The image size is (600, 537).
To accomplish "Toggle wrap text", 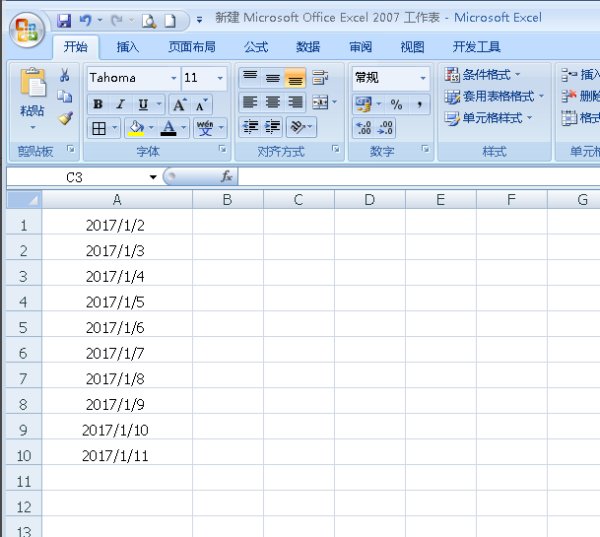I will [320, 78].
